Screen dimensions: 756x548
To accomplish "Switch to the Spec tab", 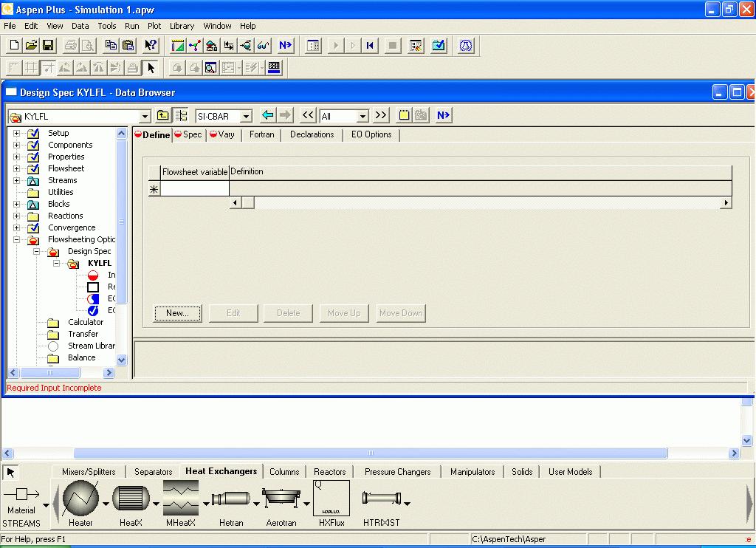I will [188, 134].
